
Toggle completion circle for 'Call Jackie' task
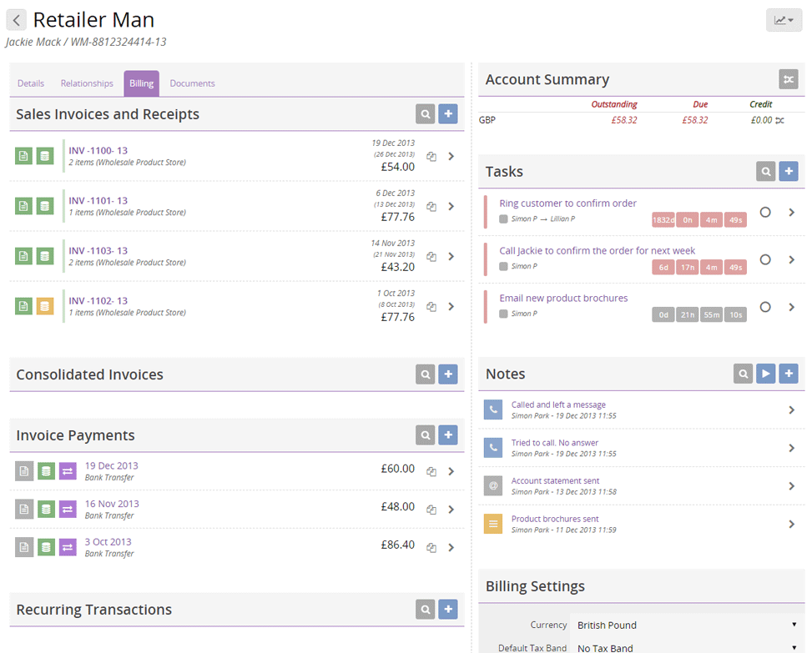pyautogui.click(x=765, y=260)
